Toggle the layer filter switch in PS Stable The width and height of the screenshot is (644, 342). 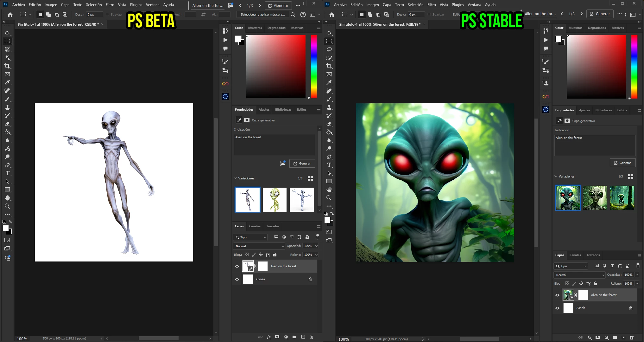638,265
